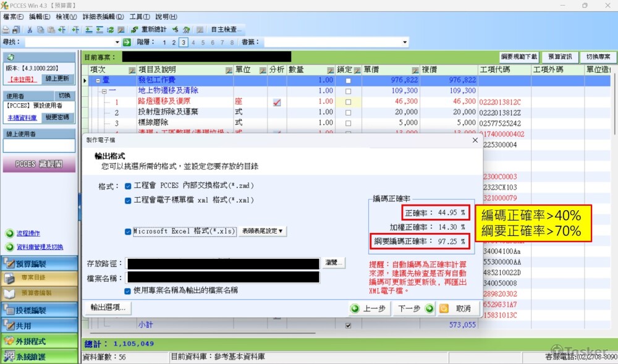Collapse the 壹 發包工作費 tree node
This screenshot has width=618, height=364.
click(98, 80)
